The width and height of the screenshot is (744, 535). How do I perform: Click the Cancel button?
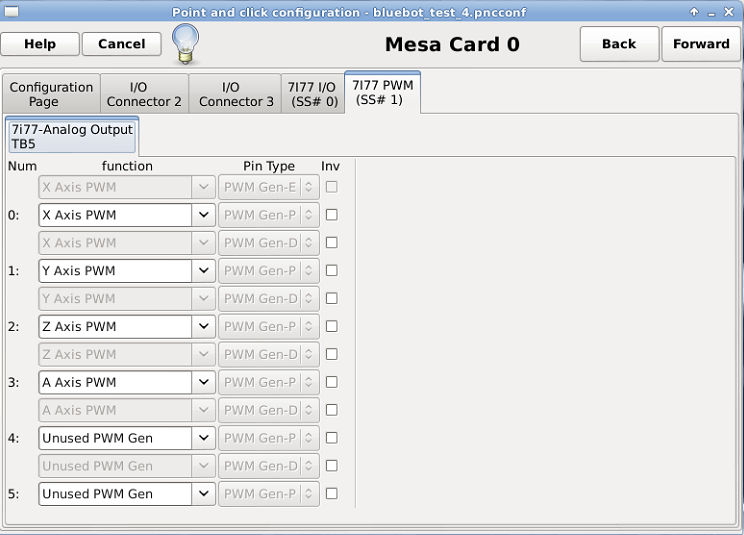click(x=121, y=44)
